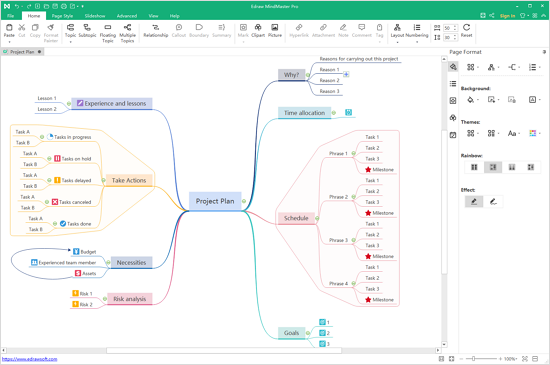Collapse the Schedule branch
This screenshot has height=365, width=550.
click(317, 218)
